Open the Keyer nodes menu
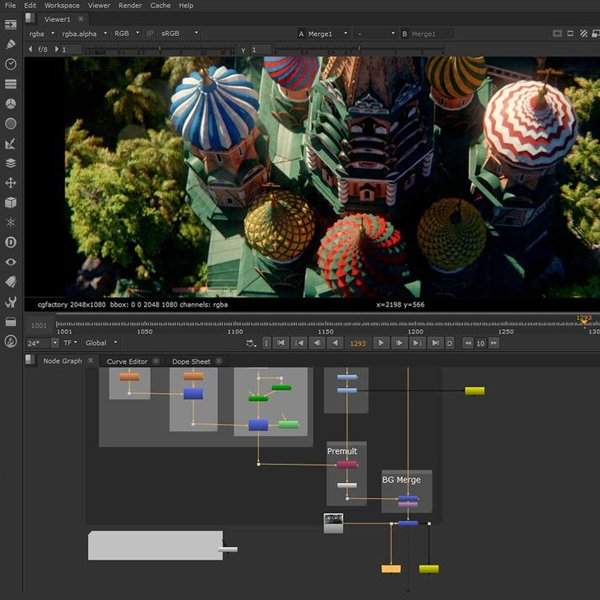The width and height of the screenshot is (600, 600). coord(11,143)
